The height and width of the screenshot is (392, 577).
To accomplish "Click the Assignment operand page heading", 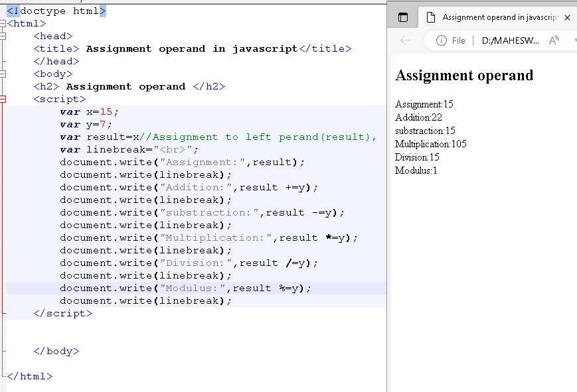I will 463,76.
